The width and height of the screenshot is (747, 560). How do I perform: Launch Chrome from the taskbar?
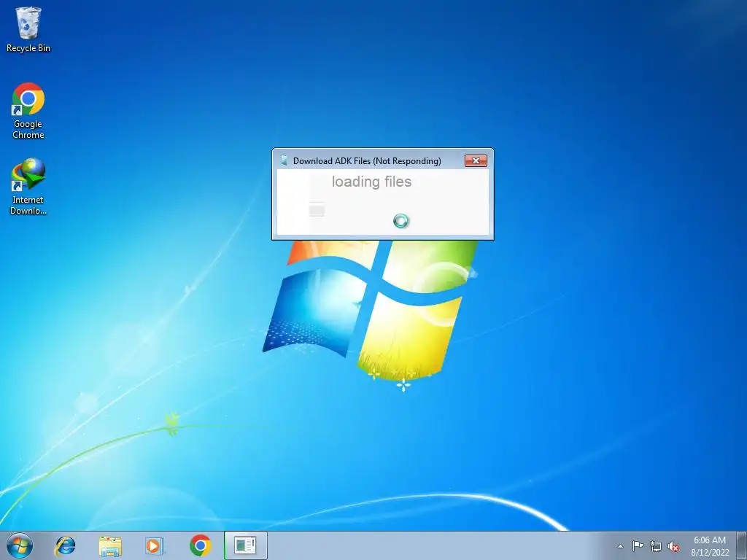200,545
